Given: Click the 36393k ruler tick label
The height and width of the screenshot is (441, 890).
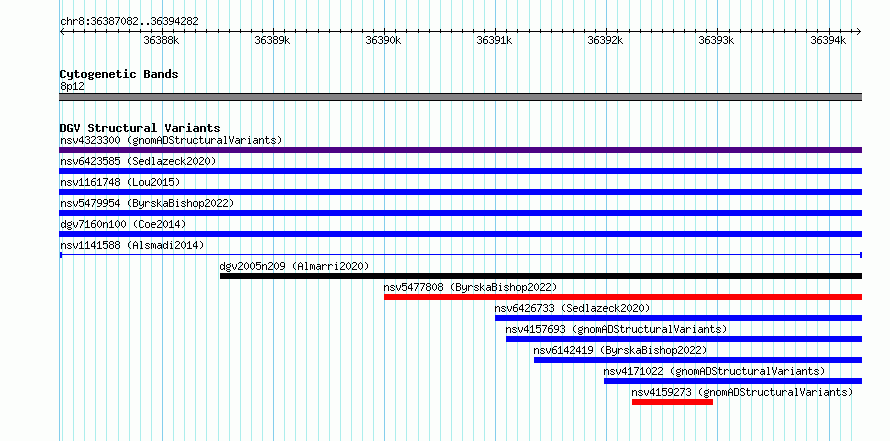Looking at the screenshot, I should 716,40.
